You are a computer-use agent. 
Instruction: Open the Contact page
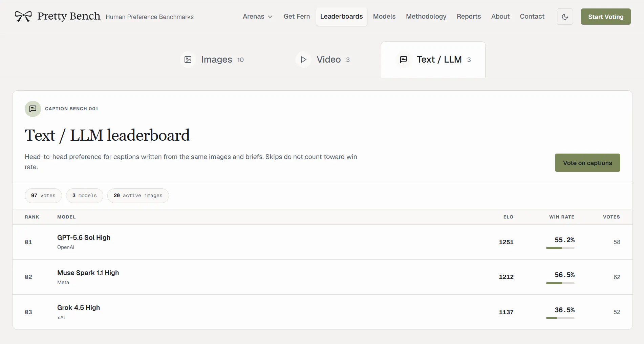pos(532,17)
